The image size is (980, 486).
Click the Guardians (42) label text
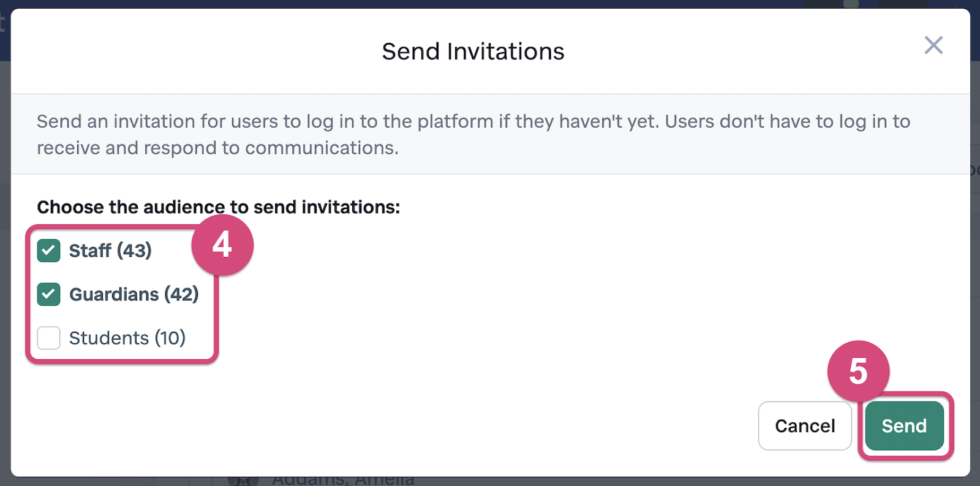[x=134, y=294]
